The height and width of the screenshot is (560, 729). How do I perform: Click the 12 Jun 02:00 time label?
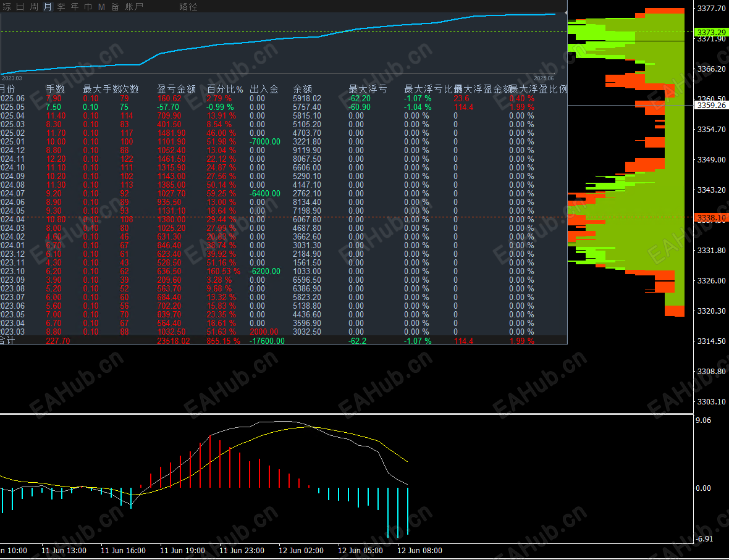click(301, 551)
